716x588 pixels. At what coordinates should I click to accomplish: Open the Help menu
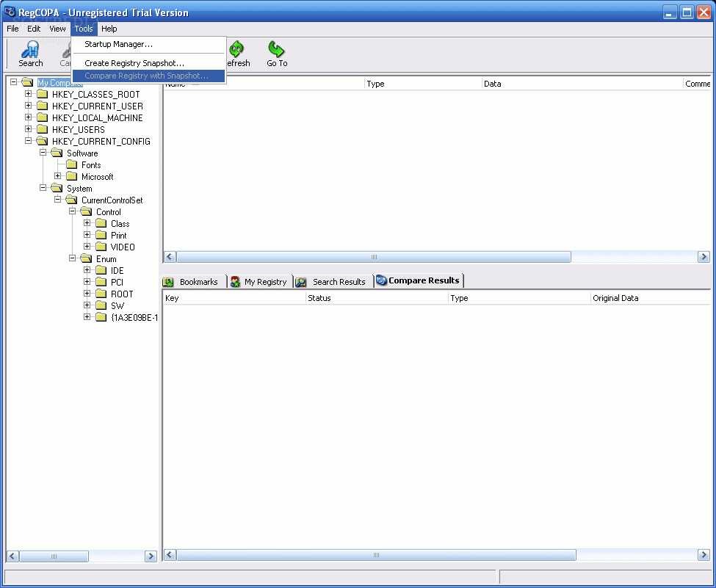109,29
